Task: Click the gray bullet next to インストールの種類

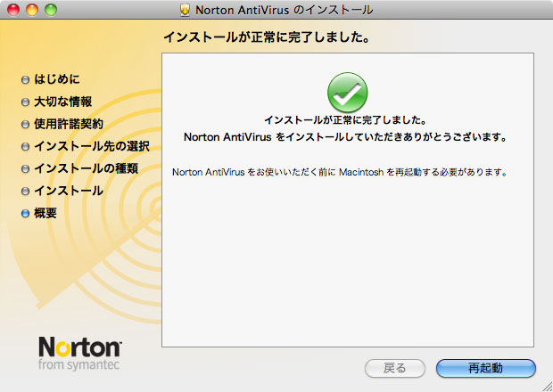Action: tap(25, 168)
